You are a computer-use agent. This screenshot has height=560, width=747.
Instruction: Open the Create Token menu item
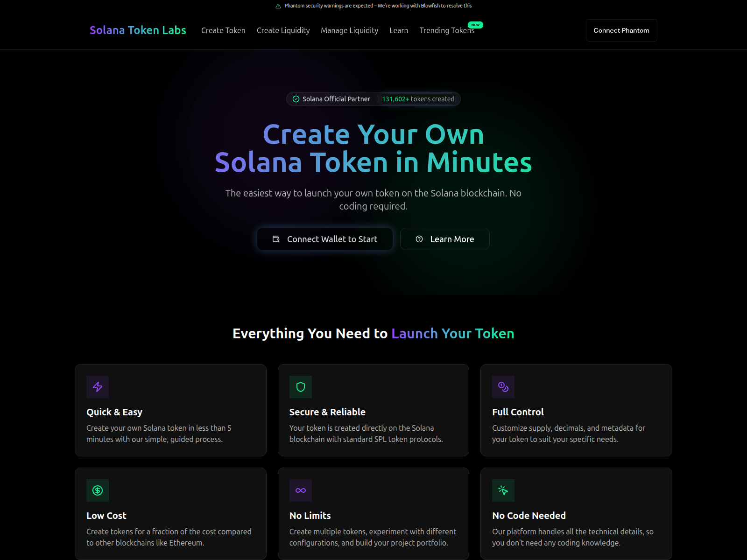[x=223, y=30]
